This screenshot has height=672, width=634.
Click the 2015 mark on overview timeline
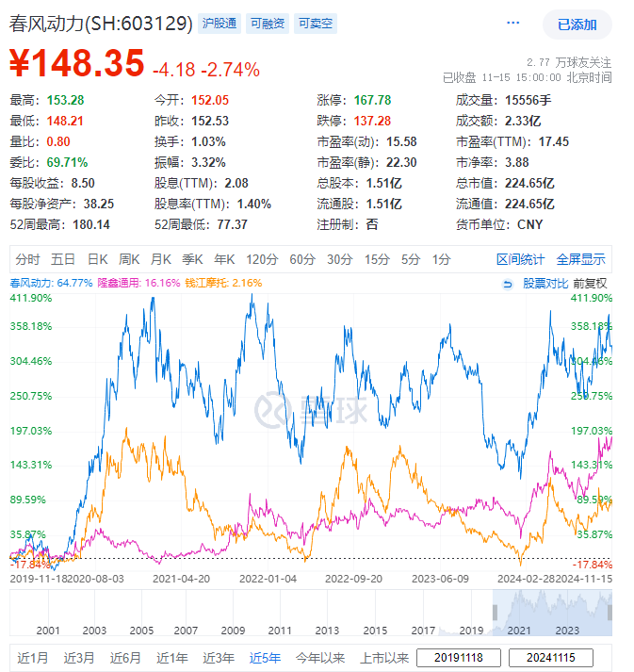pos(375,630)
